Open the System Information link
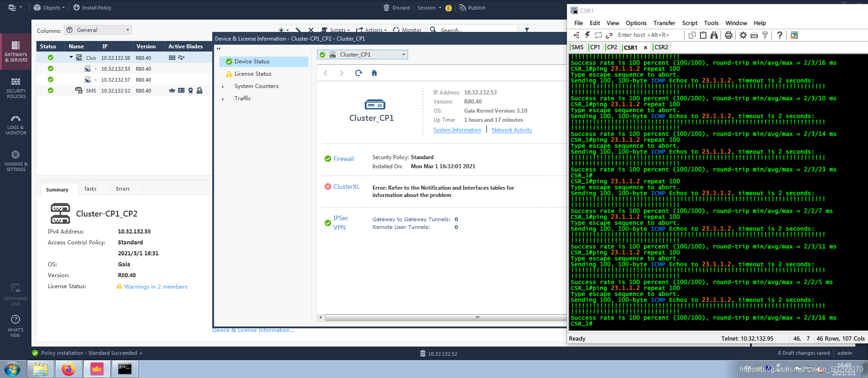 point(457,130)
